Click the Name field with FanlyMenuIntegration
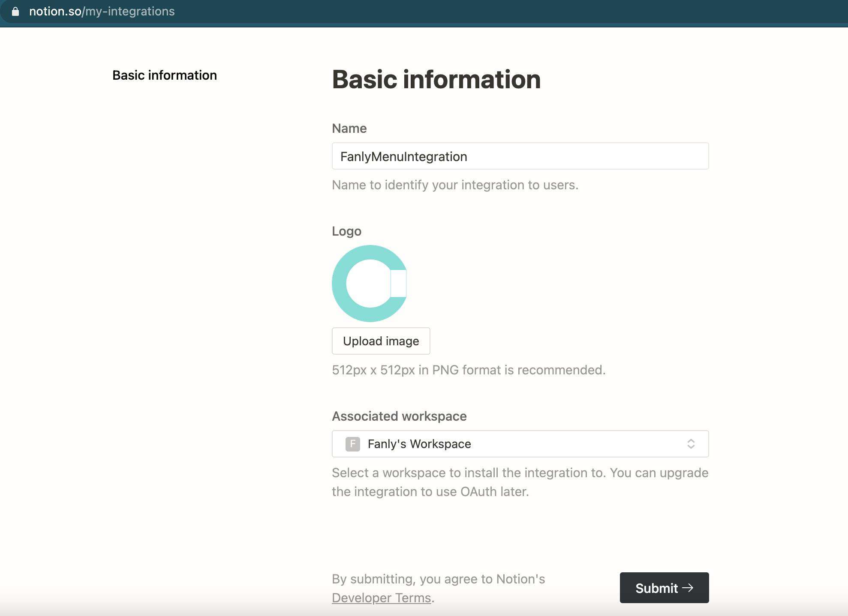 pos(520,156)
